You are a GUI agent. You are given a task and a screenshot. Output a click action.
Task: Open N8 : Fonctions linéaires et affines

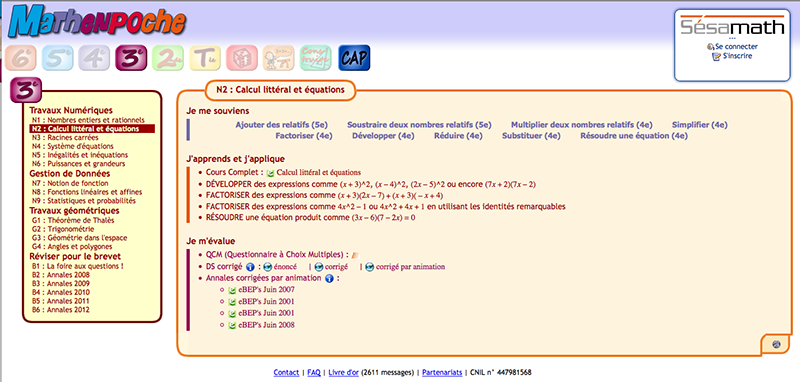(x=87, y=192)
